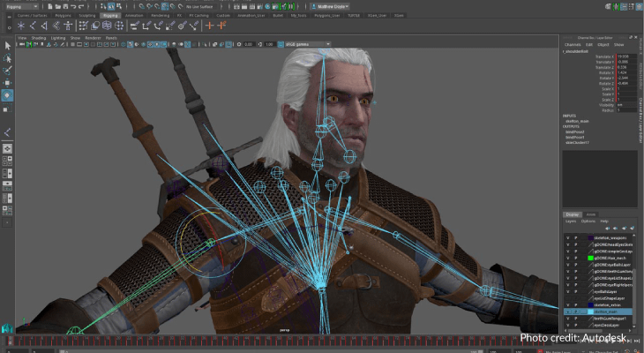Select the arrow Select tool in the toolbox
The width and height of the screenshot is (644, 353).
pos(7,46)
